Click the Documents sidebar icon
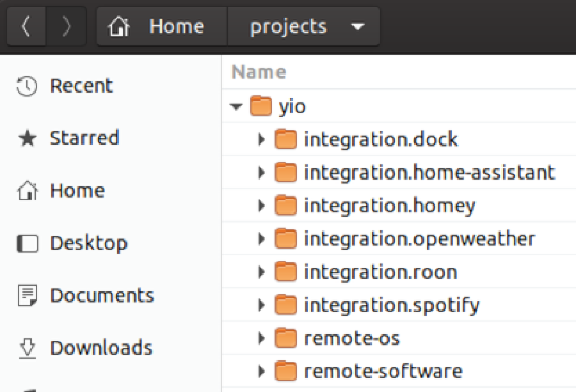The image size is (576, 392). 27,295
